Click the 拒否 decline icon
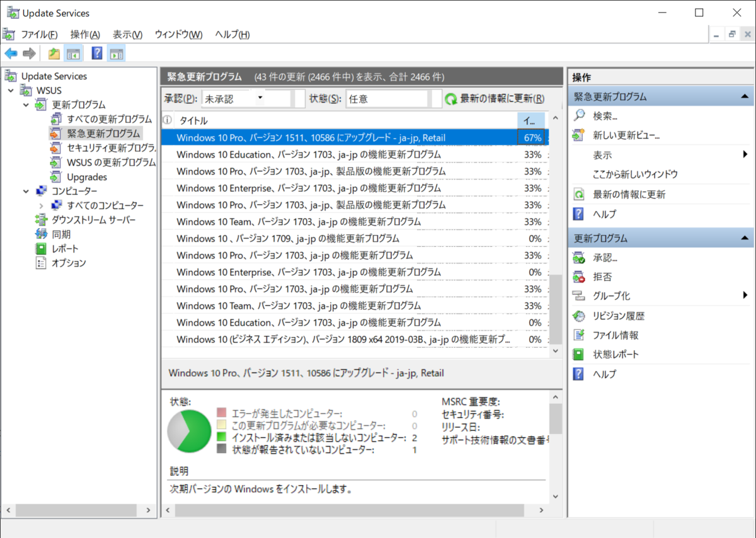This screenshot has height=538, width=756. point(579,277)
